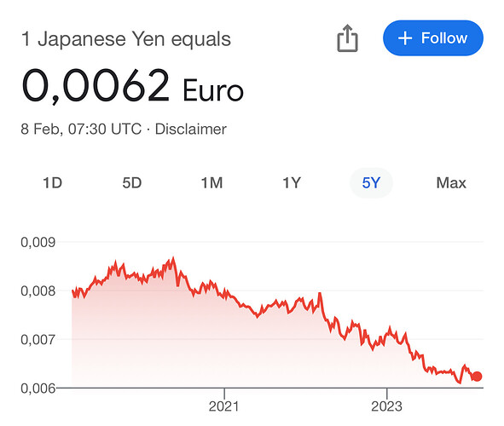Click the 0,008 y-axis label
The width and height of the screenshot is (504, 426).
click(x=38, y=291)
